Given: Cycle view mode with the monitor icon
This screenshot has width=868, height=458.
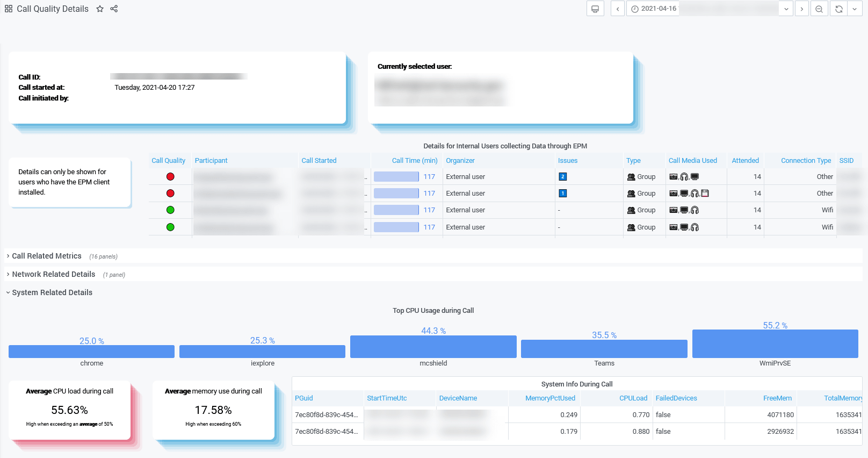Looking at the screenshot, I should (595, 9).
